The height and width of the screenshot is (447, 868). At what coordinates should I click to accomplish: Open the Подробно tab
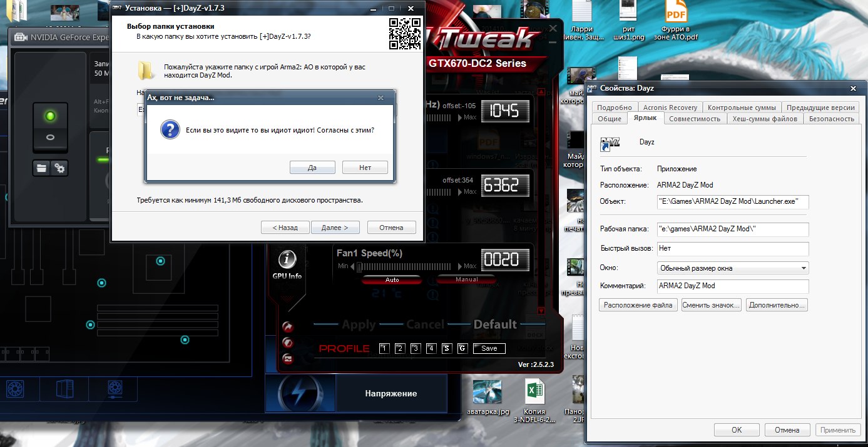[615, 107]
